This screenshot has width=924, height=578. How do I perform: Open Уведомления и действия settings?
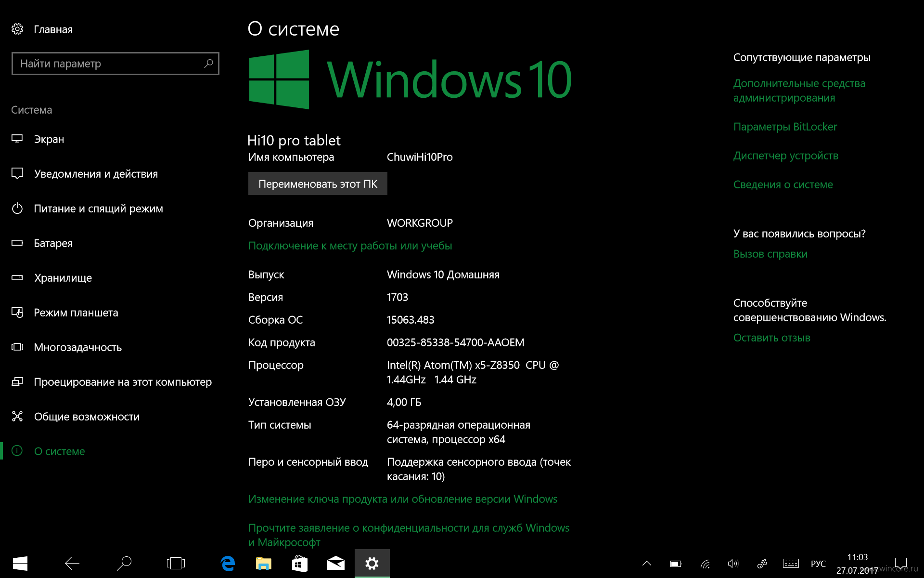115,174
